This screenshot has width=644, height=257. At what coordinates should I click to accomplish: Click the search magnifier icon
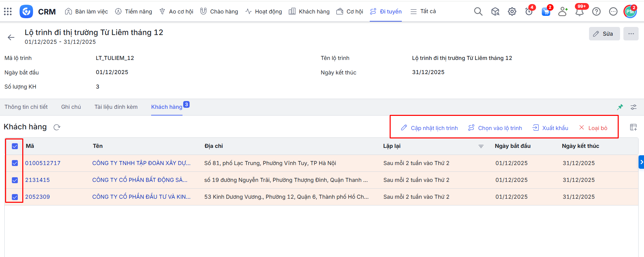478,11
